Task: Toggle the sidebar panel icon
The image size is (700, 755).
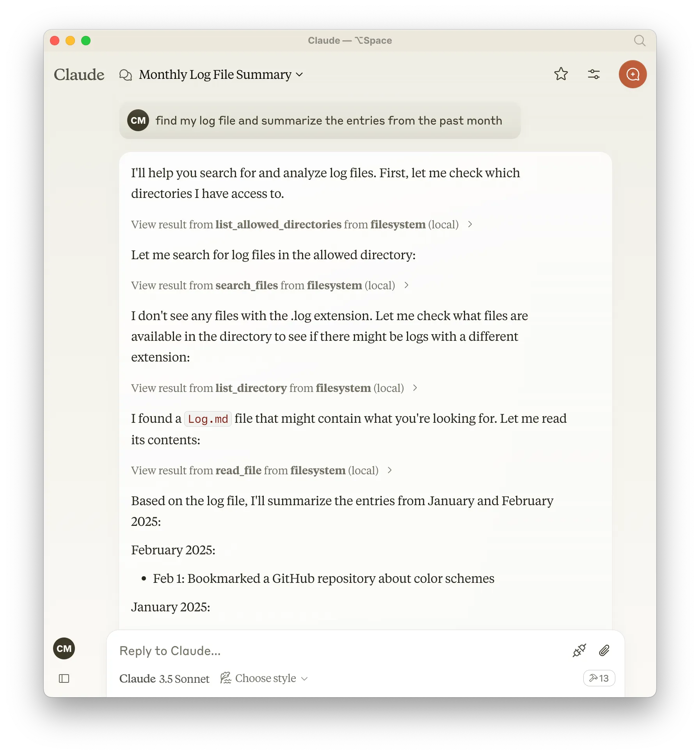Action: coord(64,678)
